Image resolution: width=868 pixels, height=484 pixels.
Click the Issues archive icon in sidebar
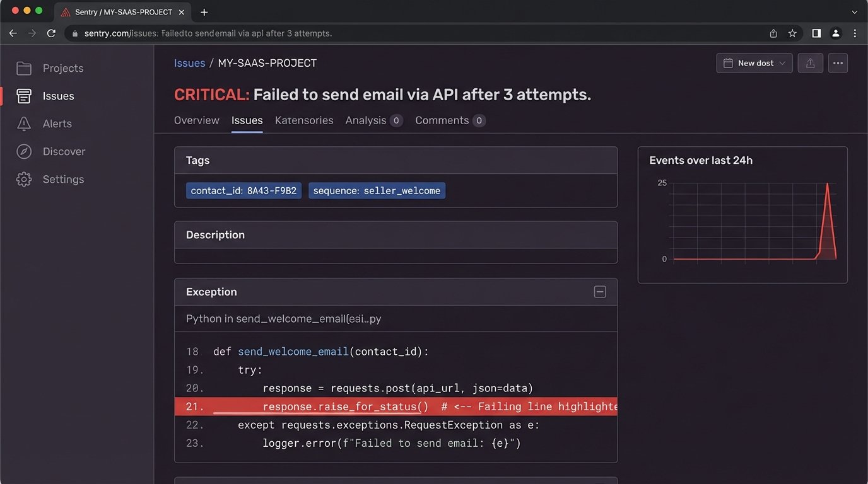pos(24,96)
